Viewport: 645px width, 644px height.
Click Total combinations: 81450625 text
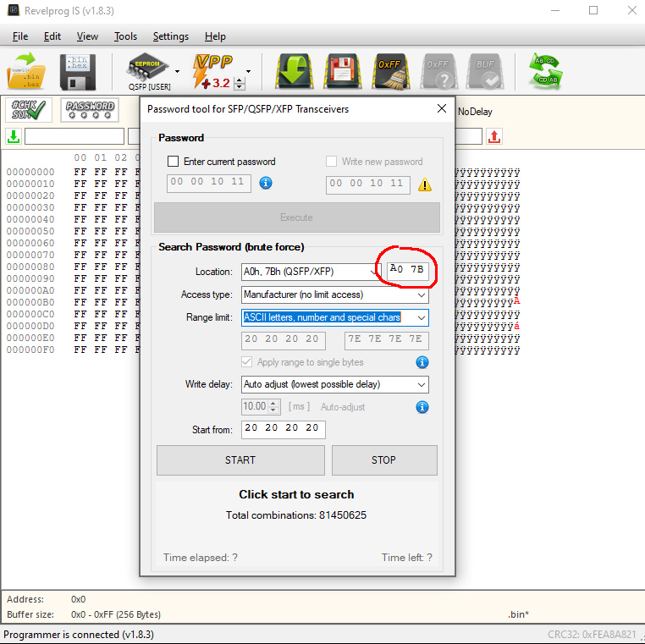pos(296,515)
